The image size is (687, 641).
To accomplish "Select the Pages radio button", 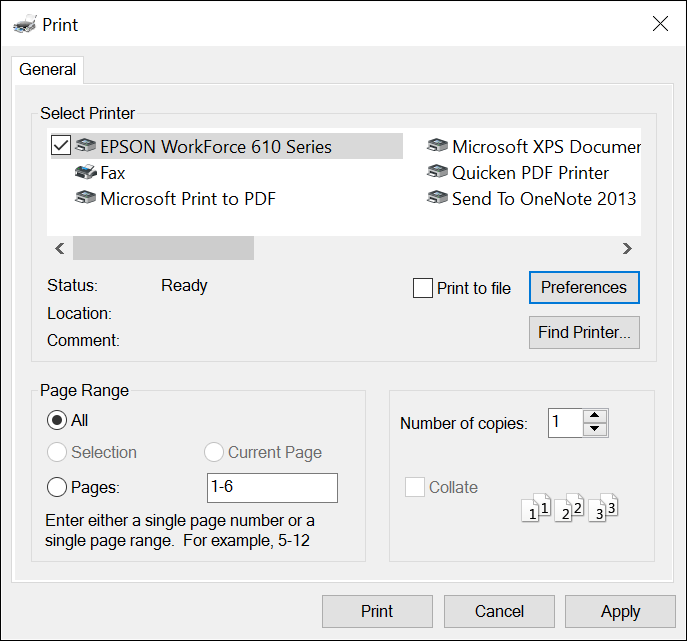I will click(57, 487).
